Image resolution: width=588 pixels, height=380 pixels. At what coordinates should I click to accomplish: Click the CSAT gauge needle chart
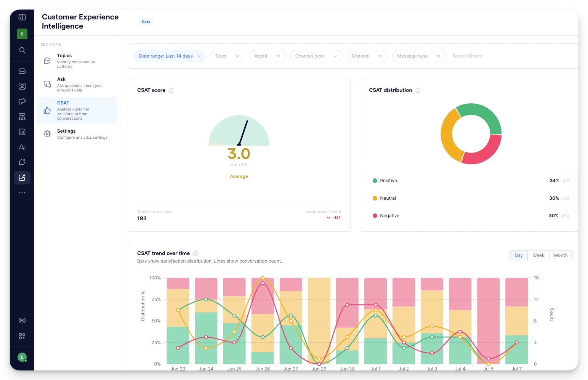(239, 130)
